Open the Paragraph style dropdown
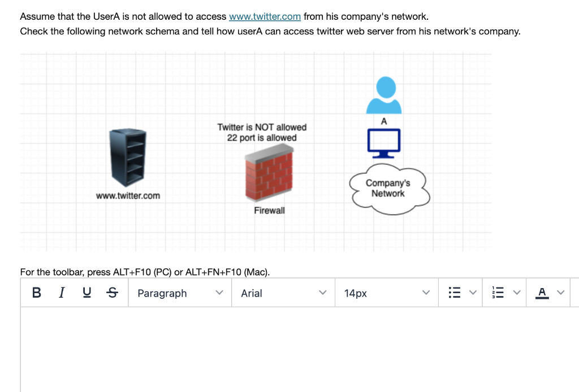 pyautogui.click(x=180, y=293)
